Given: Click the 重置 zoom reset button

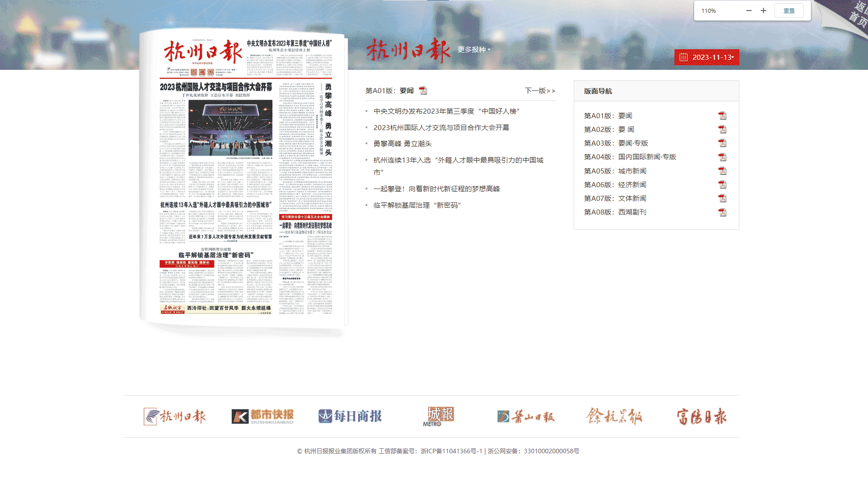Looking at the screenshot, I should pyautogui.click(x=789, y=10).
